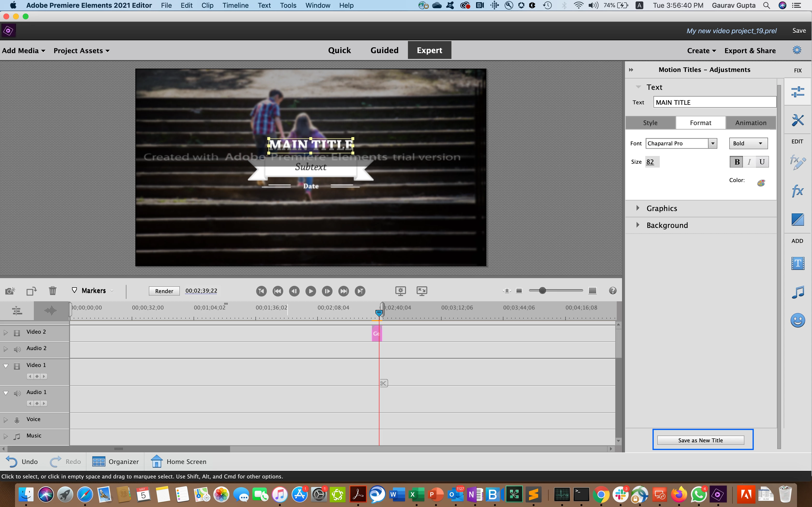Toggle Italic text formatting button
This screenshot has height=507, width=812.
[x=749, y=162]
